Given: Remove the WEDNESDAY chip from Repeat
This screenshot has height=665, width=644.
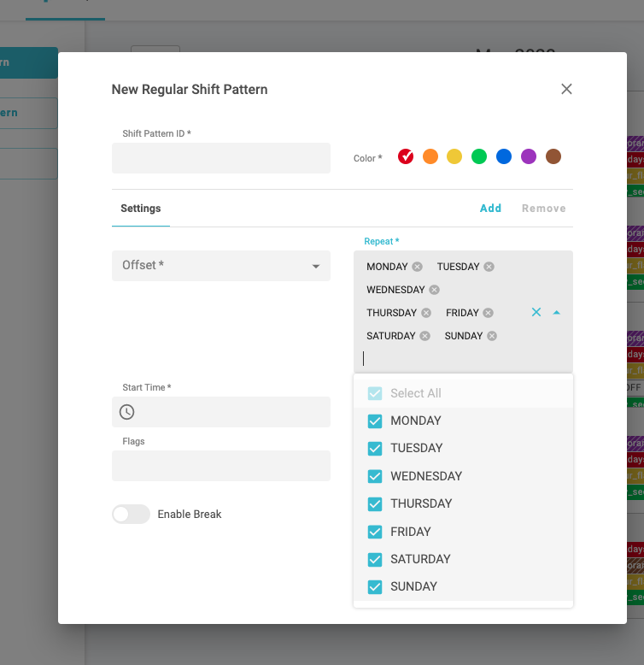Looking at the screenshot, I should point(434,290).
